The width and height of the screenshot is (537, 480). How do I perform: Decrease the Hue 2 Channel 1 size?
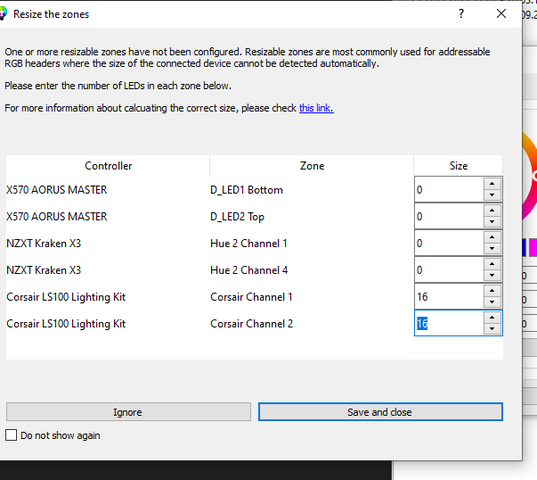pos(492,249)
